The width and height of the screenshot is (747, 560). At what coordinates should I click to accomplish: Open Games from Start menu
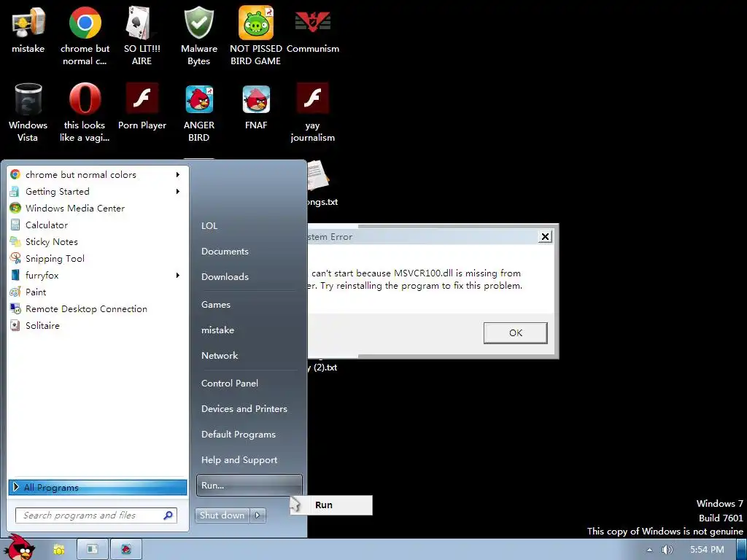216,305
